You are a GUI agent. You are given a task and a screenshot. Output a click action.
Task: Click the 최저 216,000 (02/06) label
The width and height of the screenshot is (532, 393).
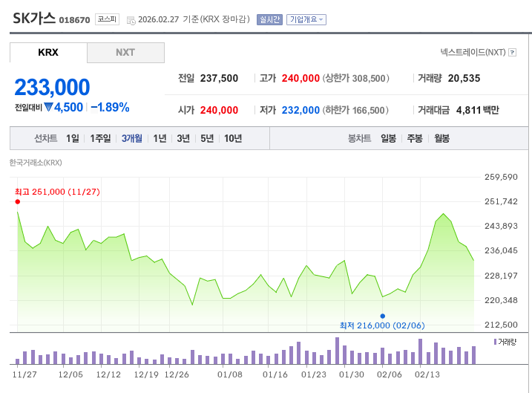click(x=382, y=325)
